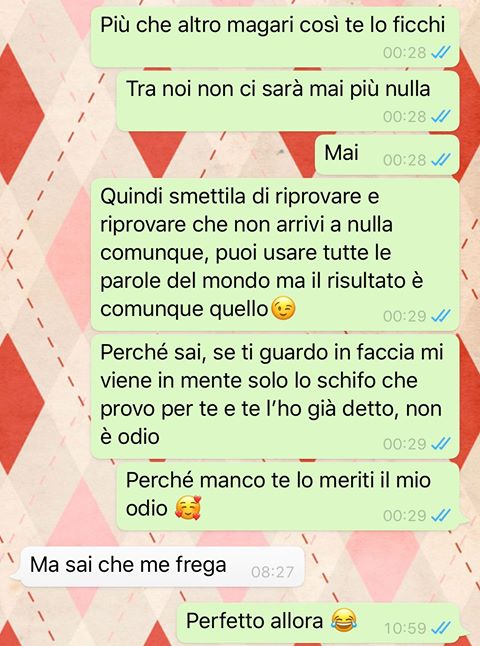The width and height of the screenshot is (480, 646).
Task: Tap read ticks on 'Perché manco te lo meriti' message
Action: 440,515
